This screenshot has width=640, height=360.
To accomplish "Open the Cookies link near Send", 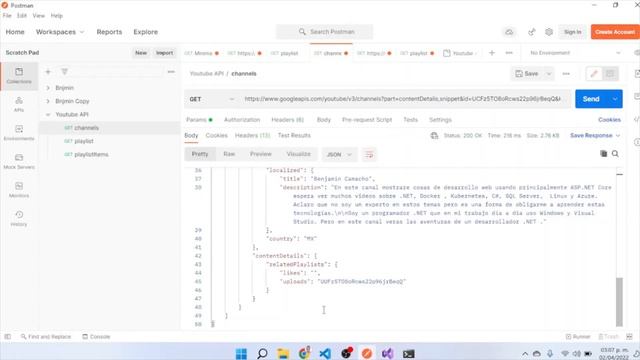I will click(x=609, y=120).
